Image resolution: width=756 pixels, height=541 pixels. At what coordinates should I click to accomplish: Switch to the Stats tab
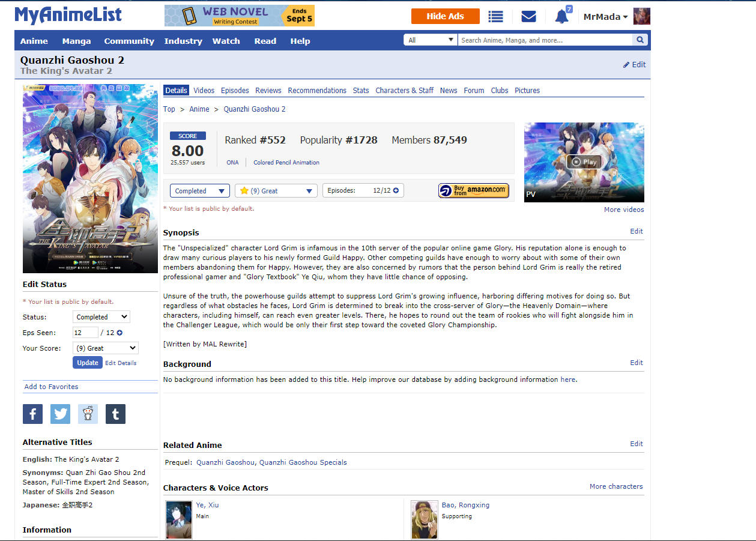click(x=361, y=91)
